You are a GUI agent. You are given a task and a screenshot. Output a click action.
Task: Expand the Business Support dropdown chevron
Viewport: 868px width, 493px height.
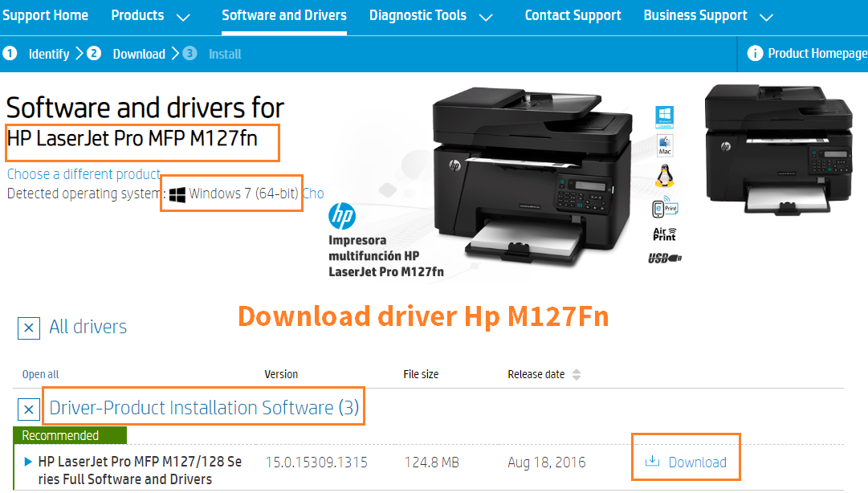pyautogui.click(x=766, y=18)
